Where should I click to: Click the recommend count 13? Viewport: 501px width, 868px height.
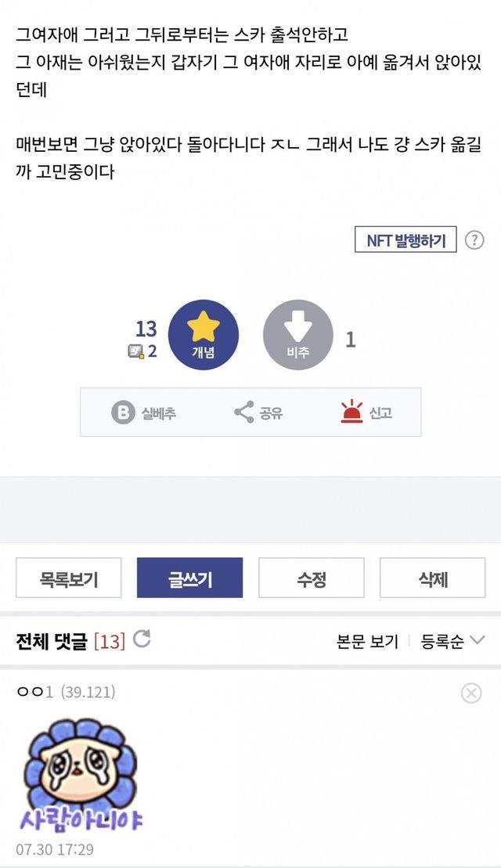146,329
